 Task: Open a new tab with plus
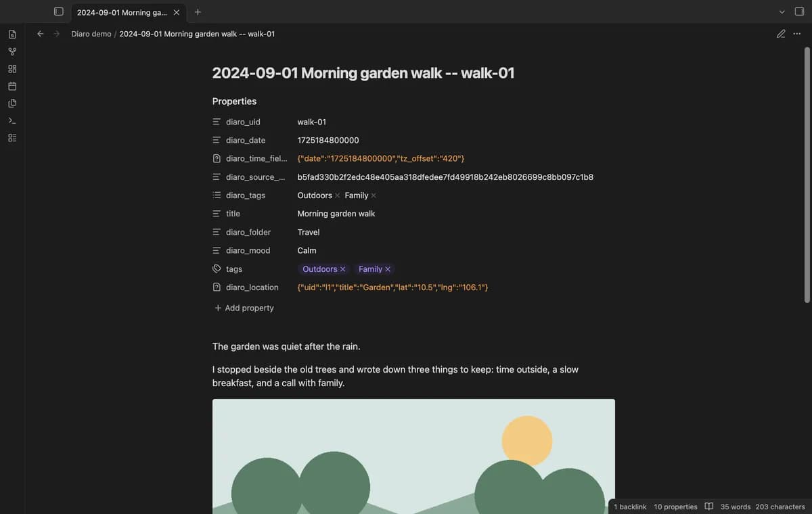pos(198,12)
